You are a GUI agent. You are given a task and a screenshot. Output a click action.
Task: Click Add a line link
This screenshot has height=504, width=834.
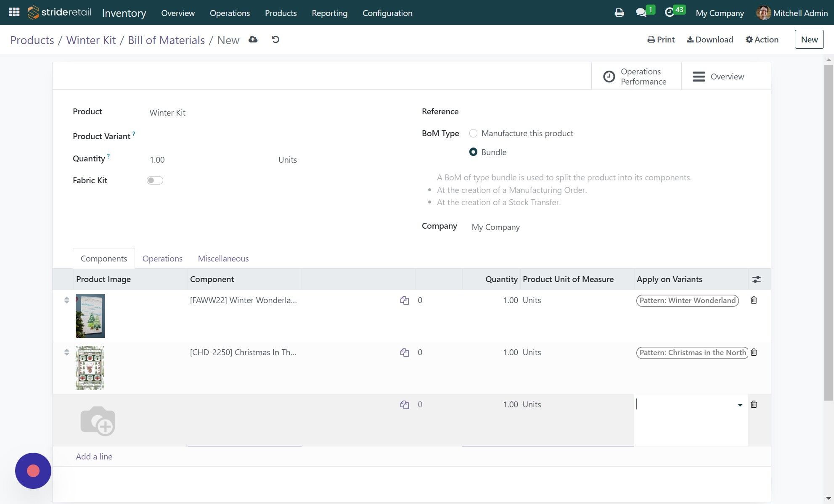[94, 457]
